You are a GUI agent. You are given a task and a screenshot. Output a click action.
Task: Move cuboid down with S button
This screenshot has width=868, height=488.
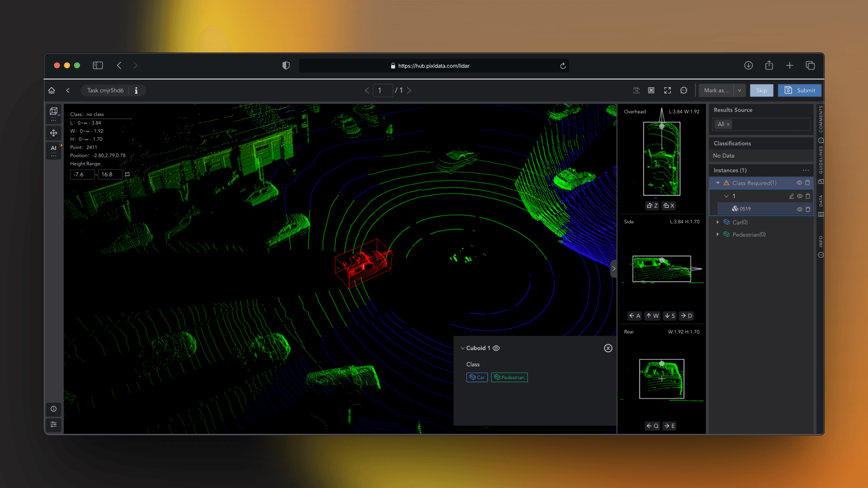670,316
